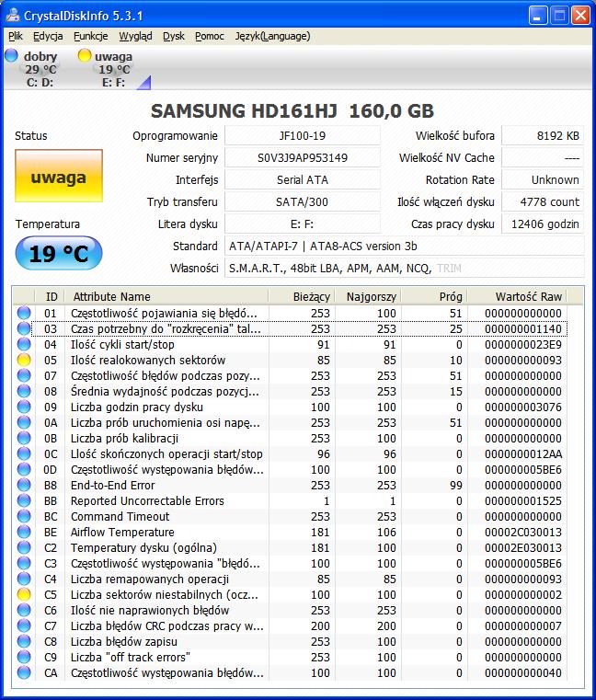Screen dimensions: 596x700
Task: Click the blue status icon of attribute 08
Action: (x=24, y=391)
